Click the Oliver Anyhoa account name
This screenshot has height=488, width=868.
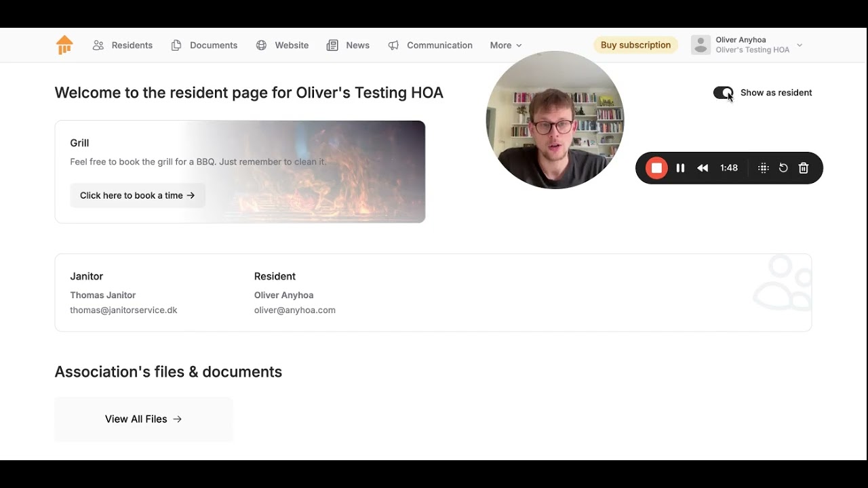(x=741, y=40)
